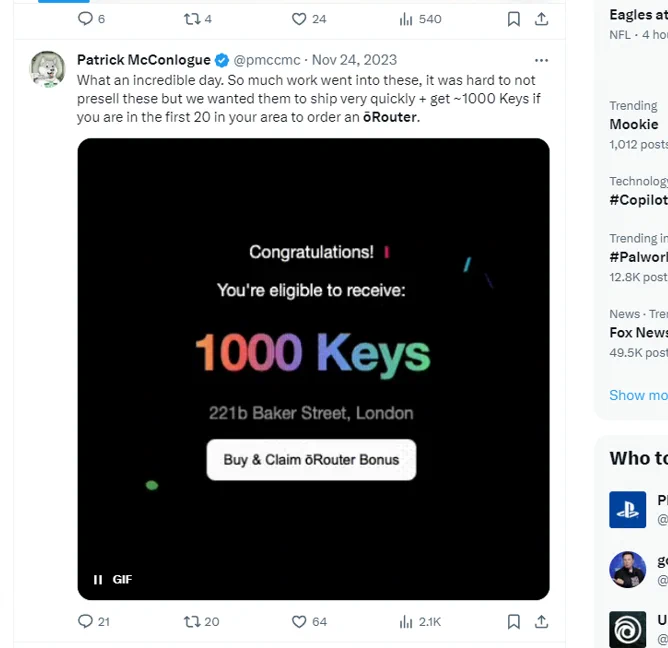Click the Nov 24, 2023 timestamp
The width and height of the screenshot is (668, 648).
coord(354,60)
